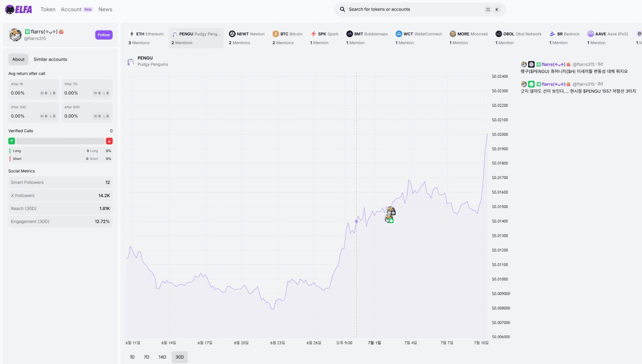This screenshot has height=364, width=642.
Task: Click the Ethereum logo icon
Action: click(132, 34)
